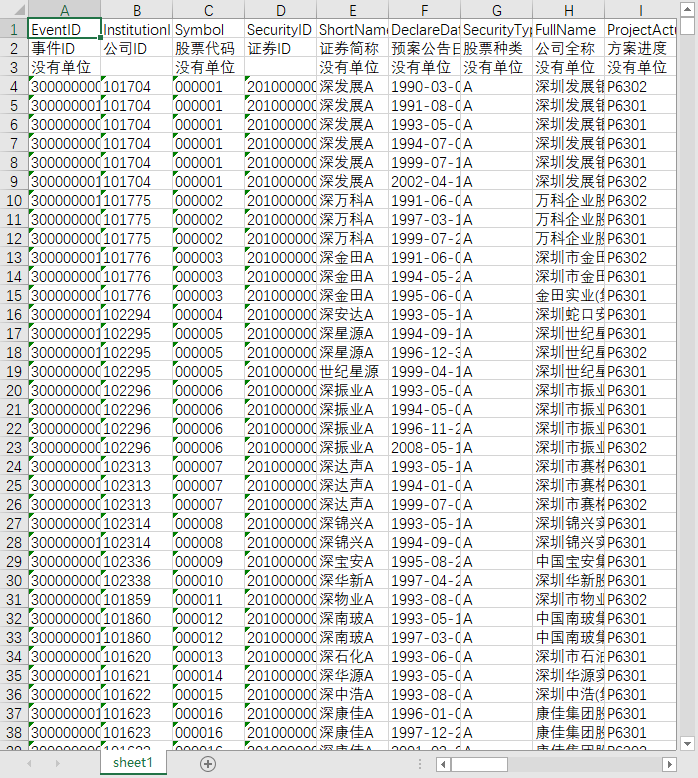Select row 1 header

(x=14, y=29)
